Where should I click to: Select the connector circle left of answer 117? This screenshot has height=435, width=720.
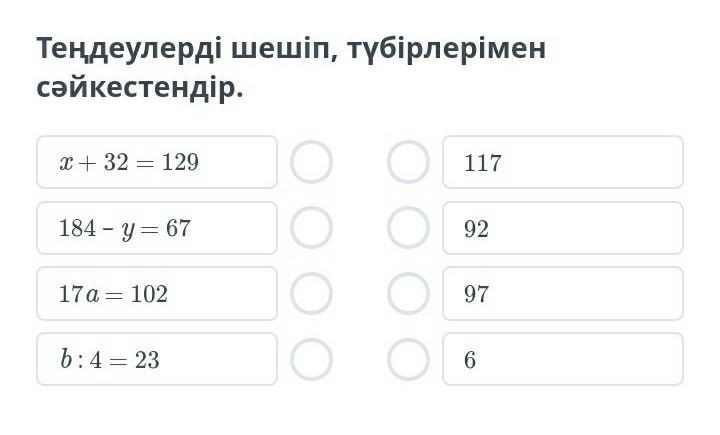408,162
